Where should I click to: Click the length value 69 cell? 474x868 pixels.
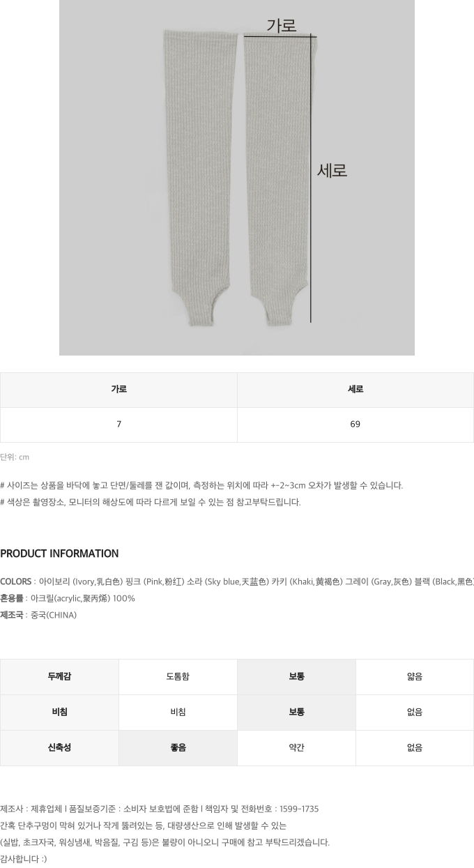355,424
